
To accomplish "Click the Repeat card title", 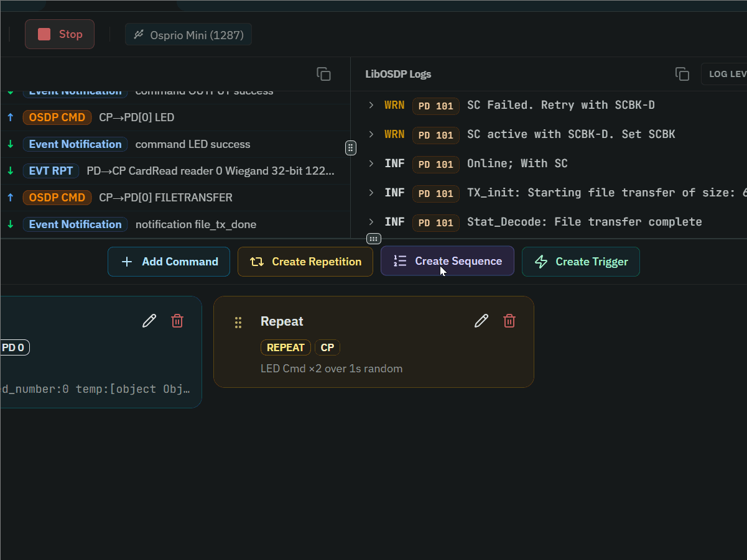I will (282, 321).
